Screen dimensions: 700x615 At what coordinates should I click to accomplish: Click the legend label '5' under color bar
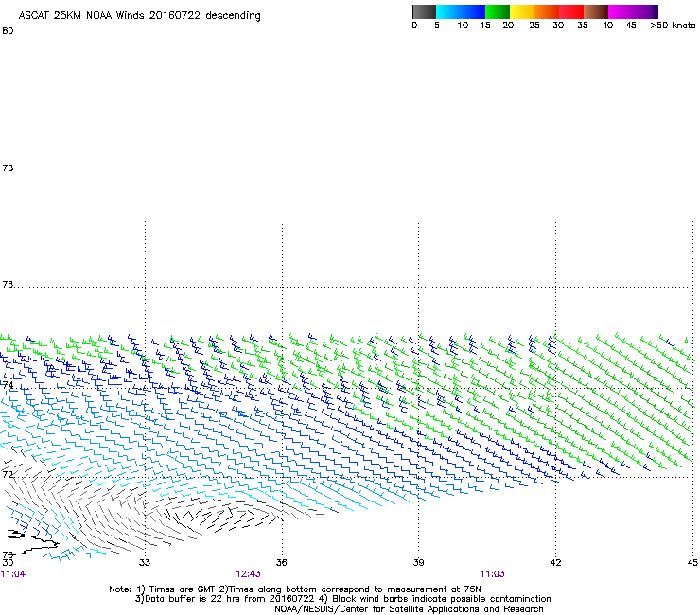click(437, 26)
